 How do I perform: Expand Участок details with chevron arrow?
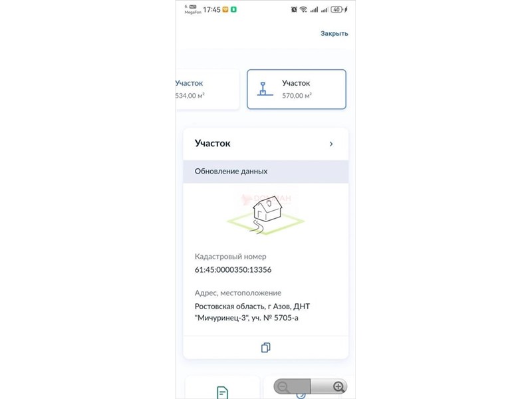pyautogui.click(x=331, y=144)
